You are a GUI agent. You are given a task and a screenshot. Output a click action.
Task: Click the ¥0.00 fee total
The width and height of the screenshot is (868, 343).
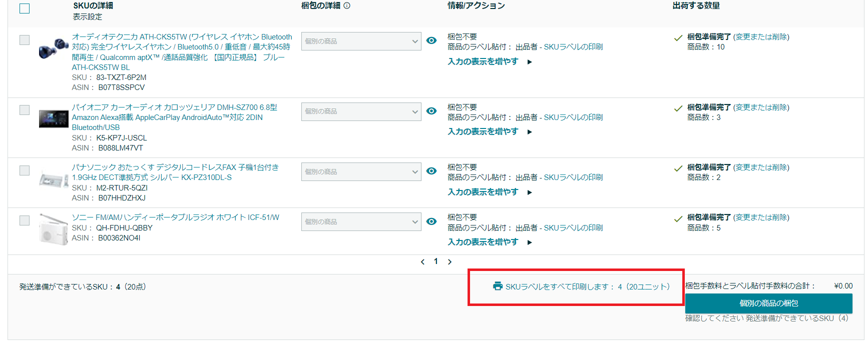pos(843,286)
